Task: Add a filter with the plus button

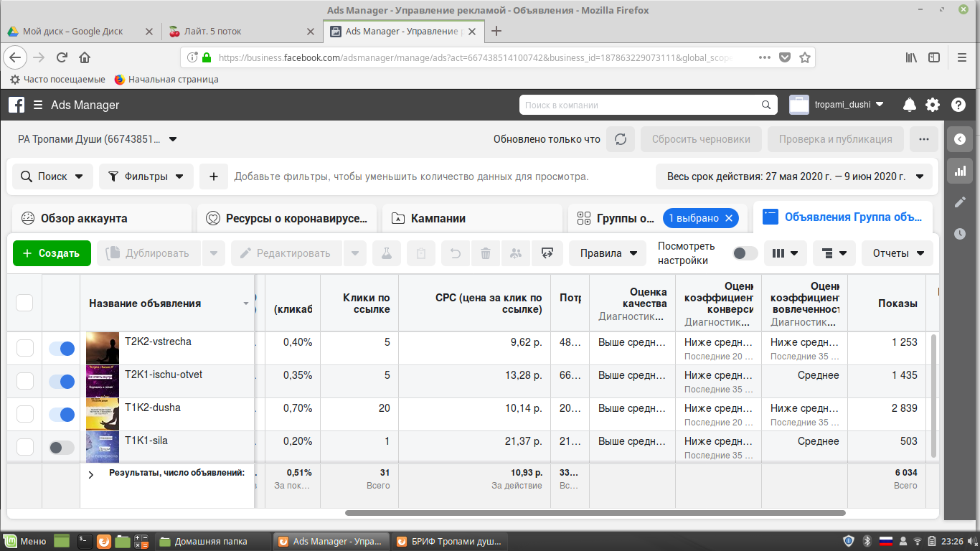Action: (x=214, y=176)
